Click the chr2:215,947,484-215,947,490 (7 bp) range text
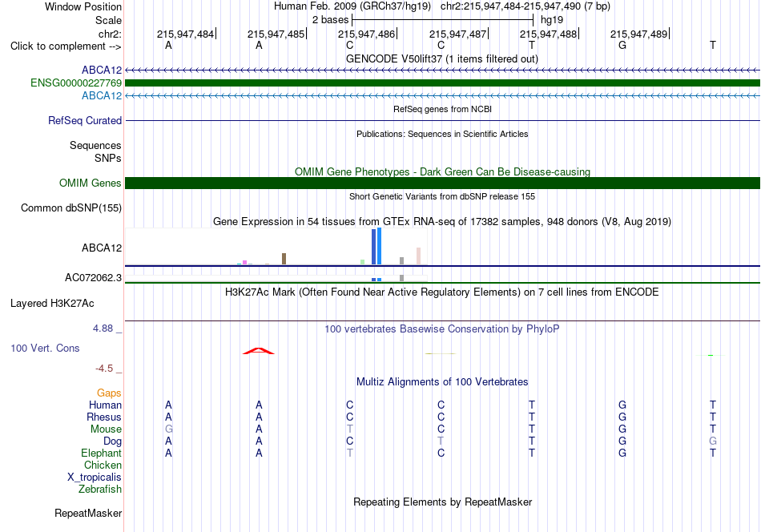This screenshot has width=761, height=532. 525,6
